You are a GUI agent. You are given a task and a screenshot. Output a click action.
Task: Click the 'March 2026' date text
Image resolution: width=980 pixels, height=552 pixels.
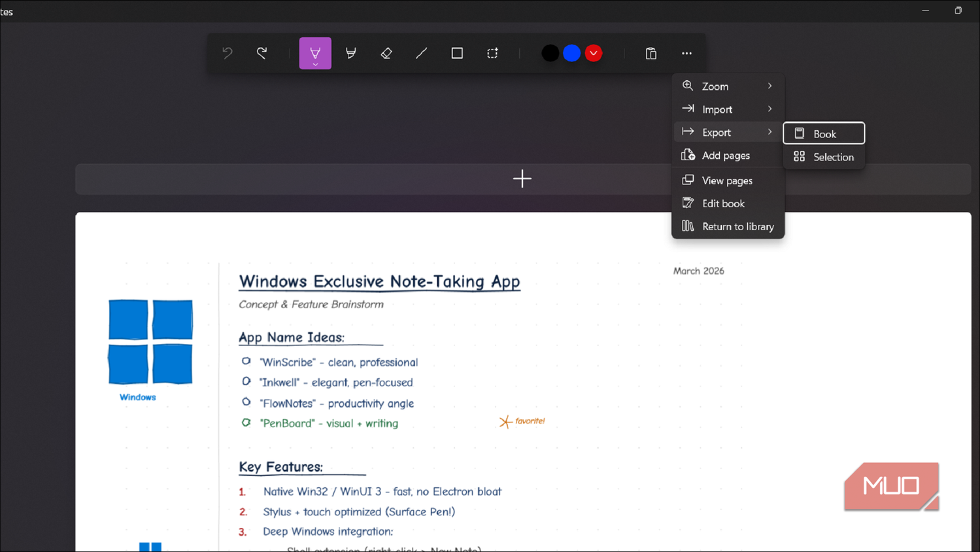coord(699,271)
